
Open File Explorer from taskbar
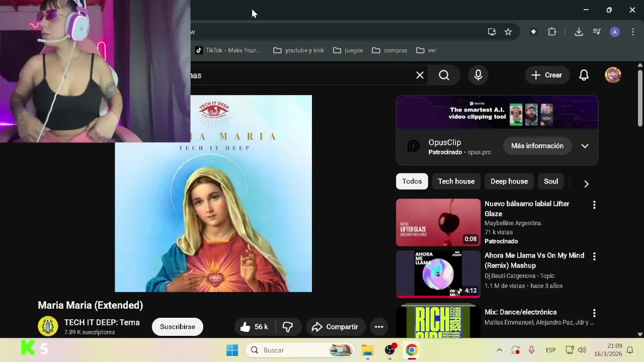368,350
